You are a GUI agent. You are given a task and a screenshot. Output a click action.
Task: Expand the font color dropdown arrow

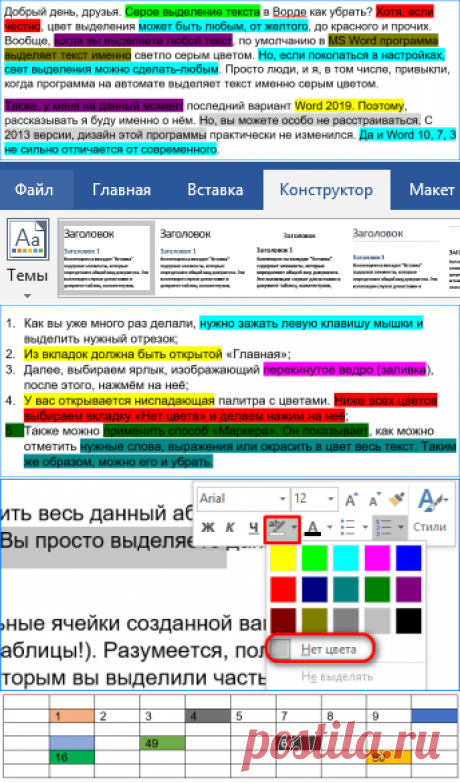tap(330, 527)
